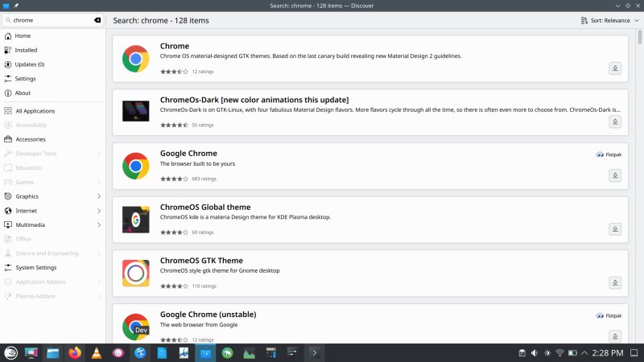Open the system monitor graph taskbar icon
Screen dimensions: 644x362
pos(249,353)
